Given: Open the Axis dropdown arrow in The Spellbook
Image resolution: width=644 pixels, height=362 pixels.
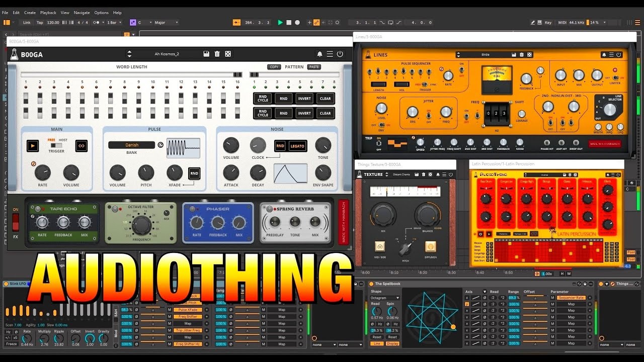Looking at the screenshot, I should 485,292.
